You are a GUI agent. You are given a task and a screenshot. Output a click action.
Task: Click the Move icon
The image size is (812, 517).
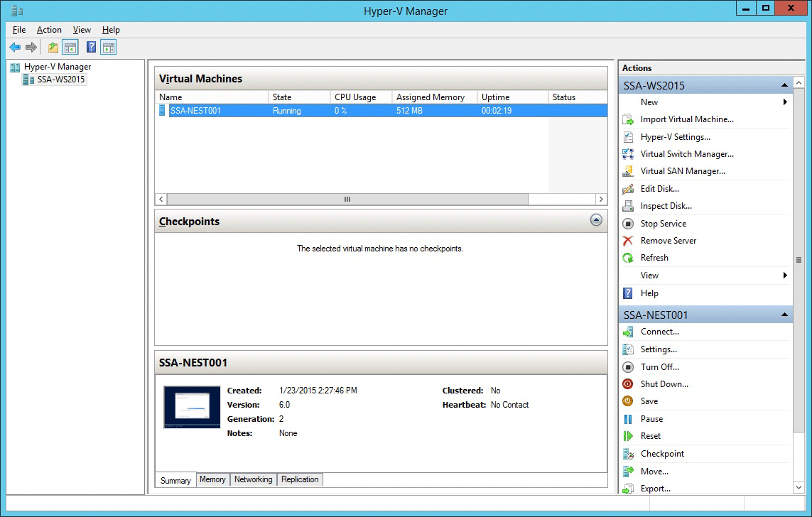tap(627, 472)
